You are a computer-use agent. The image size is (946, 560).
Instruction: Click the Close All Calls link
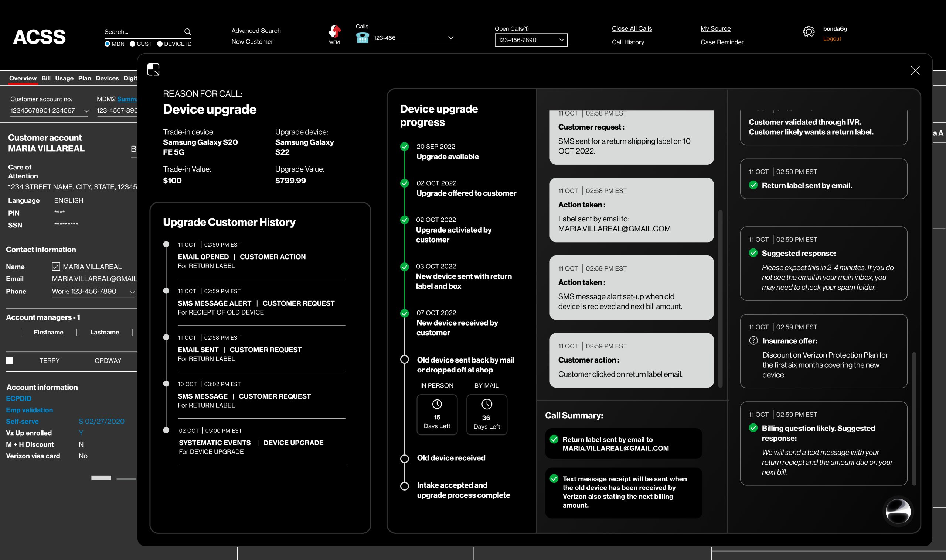point(632,29)
